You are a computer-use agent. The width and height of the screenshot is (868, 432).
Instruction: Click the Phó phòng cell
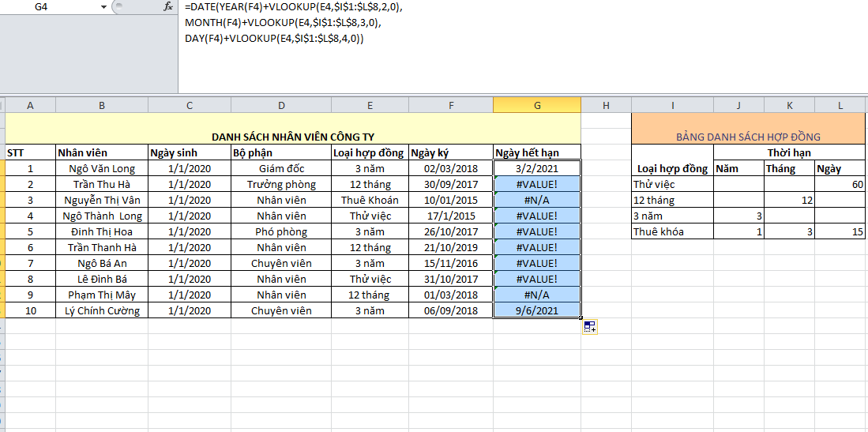click(281, 231)
